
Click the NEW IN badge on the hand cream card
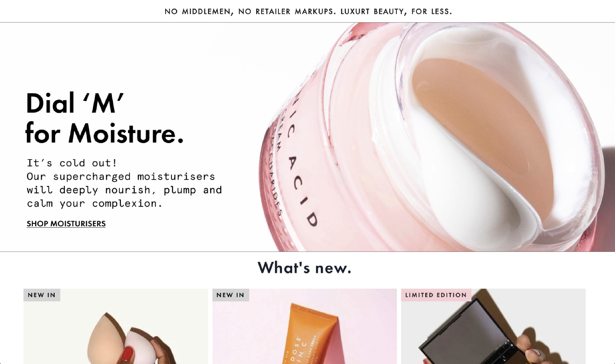230,295
